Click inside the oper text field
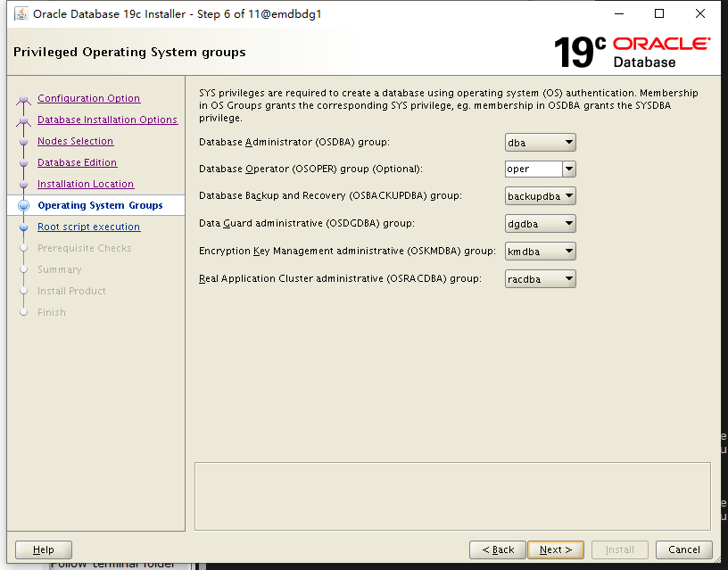This screenshot has width=728, height=570. click(x=534, y=169)
